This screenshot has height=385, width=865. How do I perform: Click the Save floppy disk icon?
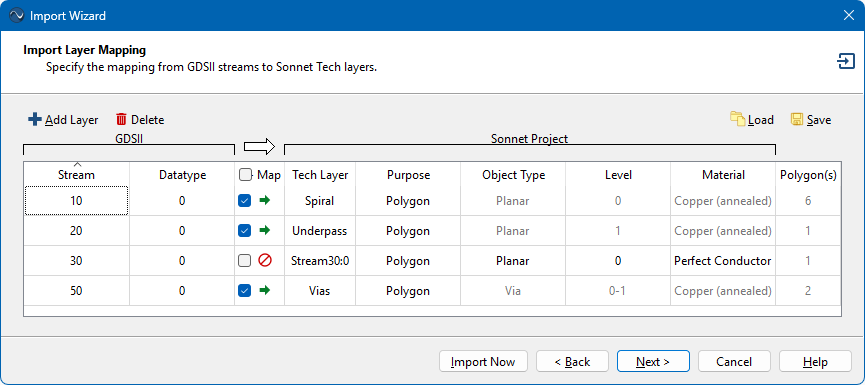pyautogui.click(x=797, y=120)
